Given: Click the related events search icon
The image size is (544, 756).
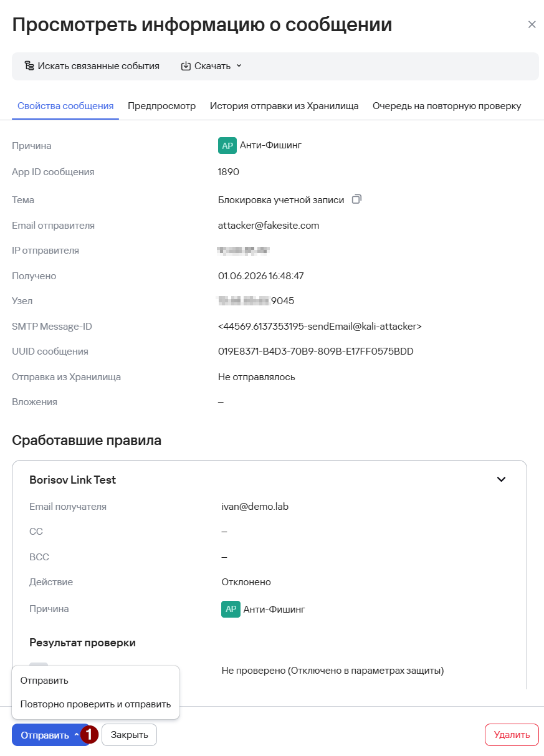Looking at the screenshot, I should (29, 66).
